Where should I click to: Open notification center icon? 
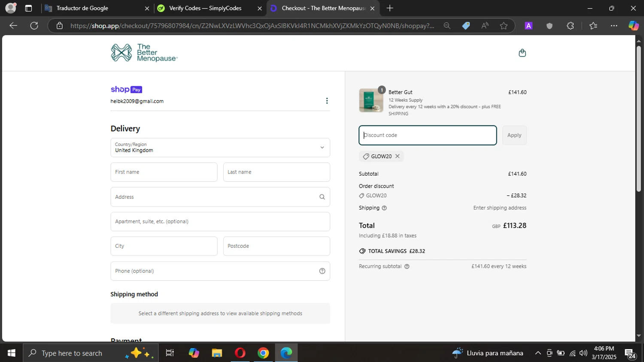coord(630,354)
